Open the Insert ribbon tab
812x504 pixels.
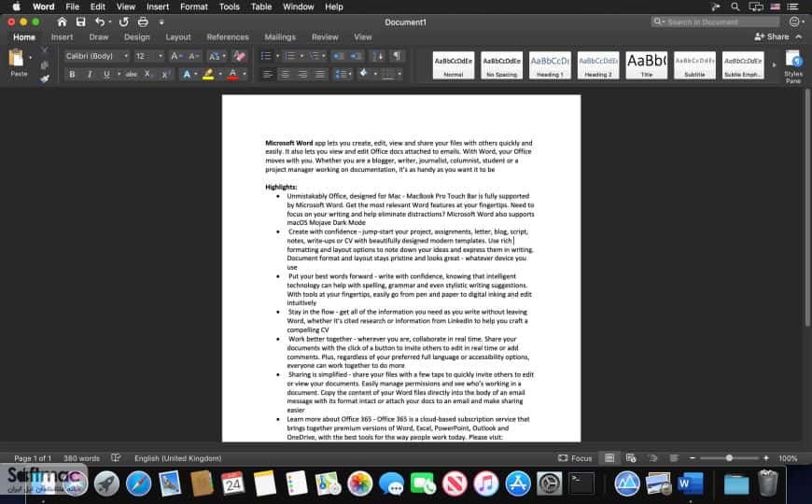click(x=63, y=37)
